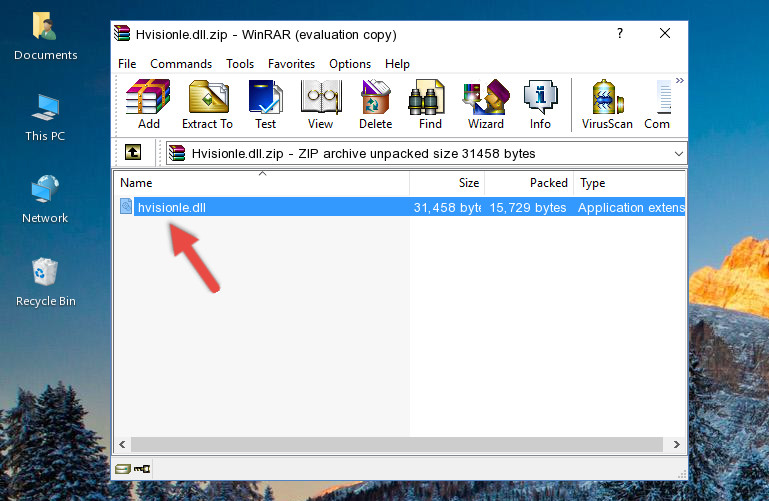Viewport: 769px width, 501px height.
Task: Click the Add toolbar icon
Action: 148,97
